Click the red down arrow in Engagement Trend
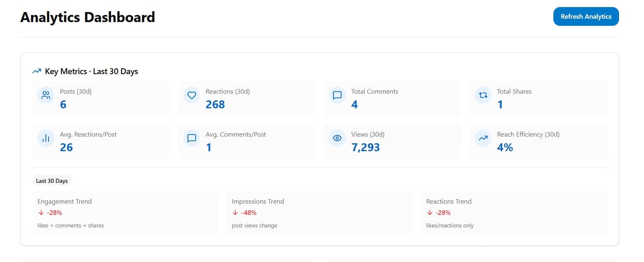The width and height of the screenshot is (644, 262). 40,212
